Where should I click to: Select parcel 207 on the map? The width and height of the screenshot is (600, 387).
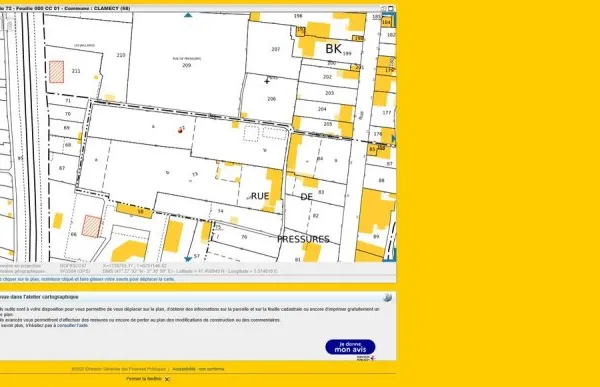point(276,49)
